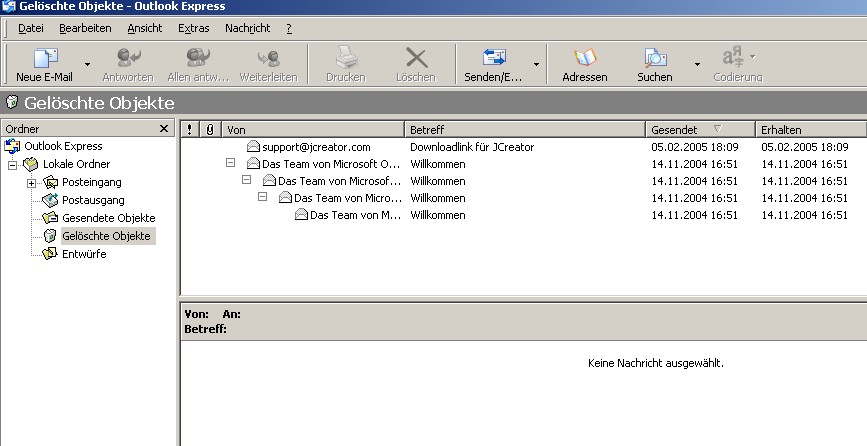Screen dimensions: 867x446
Task: Open the Nachricht menu
Action: [x=248, y=28]
